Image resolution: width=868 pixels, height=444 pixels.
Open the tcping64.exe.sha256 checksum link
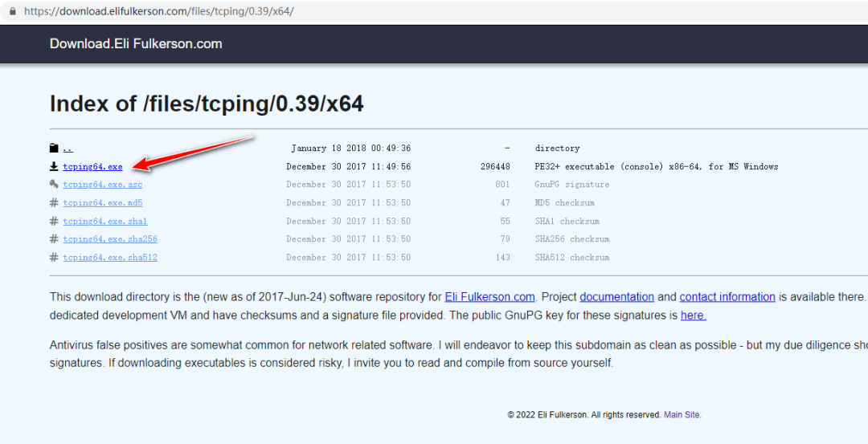click(110, 239)
